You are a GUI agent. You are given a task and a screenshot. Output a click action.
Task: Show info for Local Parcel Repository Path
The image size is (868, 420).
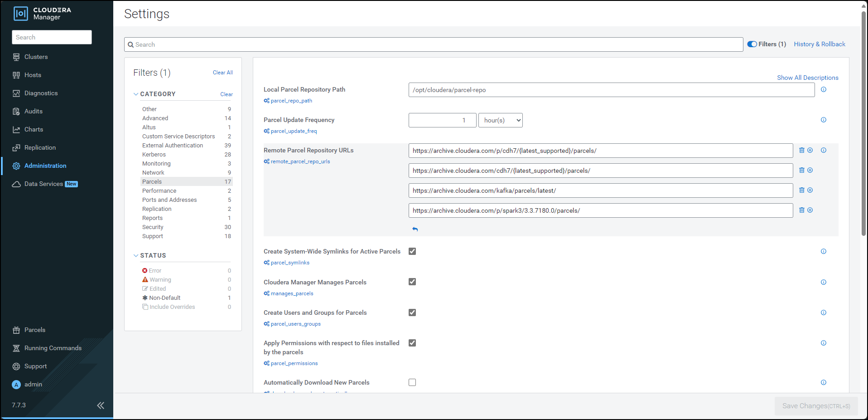point(823,89)
